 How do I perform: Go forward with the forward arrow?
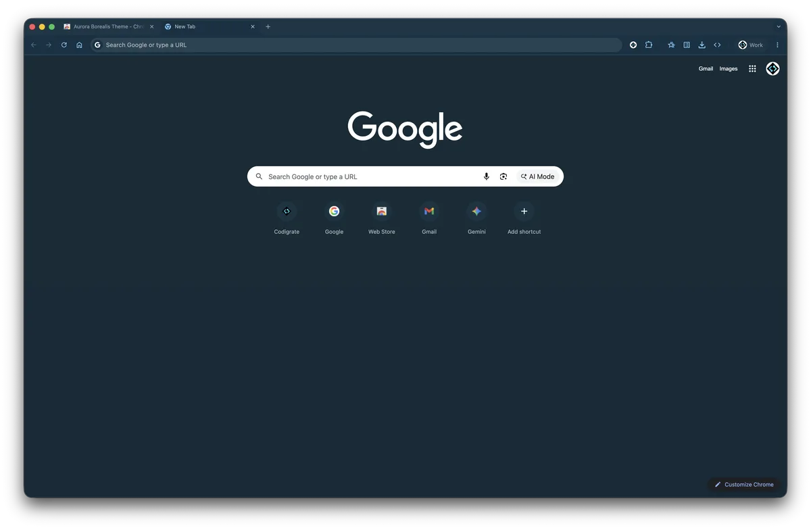coord(49,45)
